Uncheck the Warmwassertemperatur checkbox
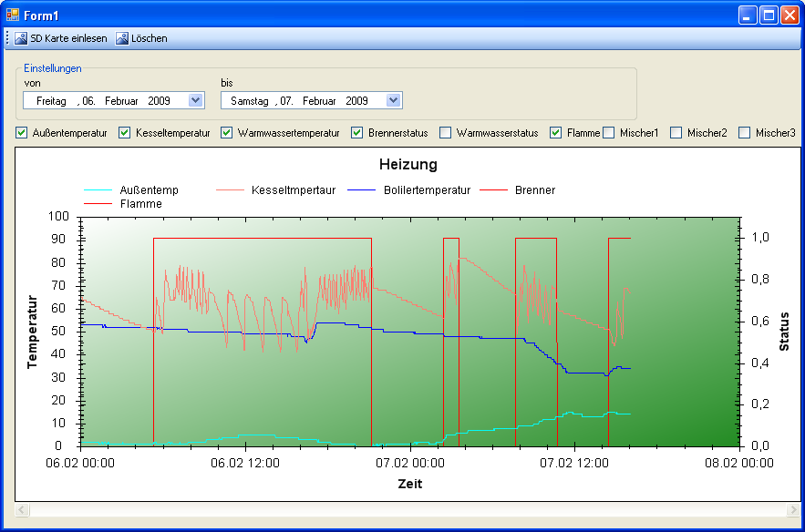 [226, 133]
